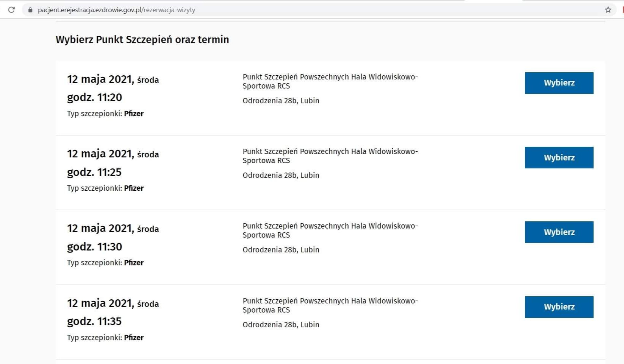Click the 'Odrodzenia 28b, Lubin' address in the second row
624x364 pixels.
tap(281, 175)
